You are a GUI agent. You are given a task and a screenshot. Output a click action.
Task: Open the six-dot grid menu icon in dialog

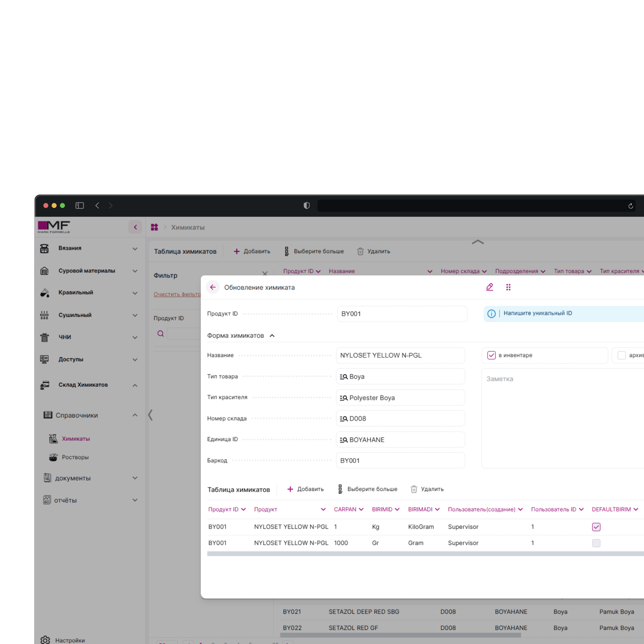[x=508, y=287]
